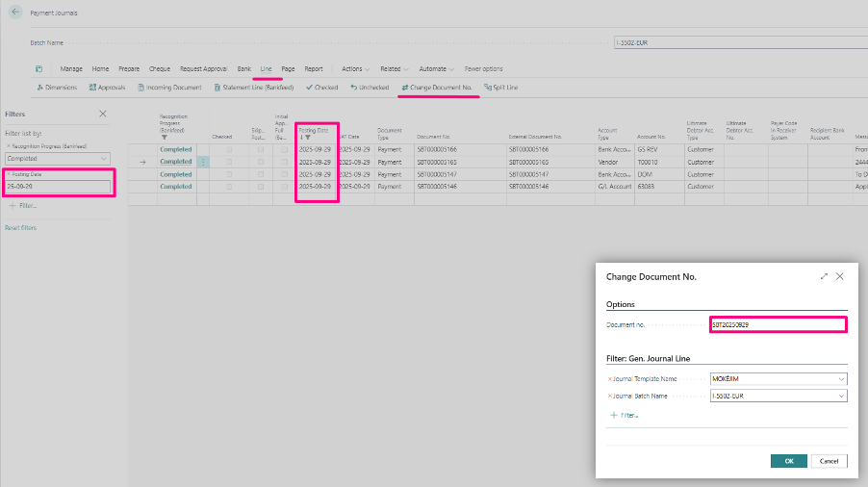
Task: Open the pinned action bar icon before Manage
Action: click(x=38, y=69)
